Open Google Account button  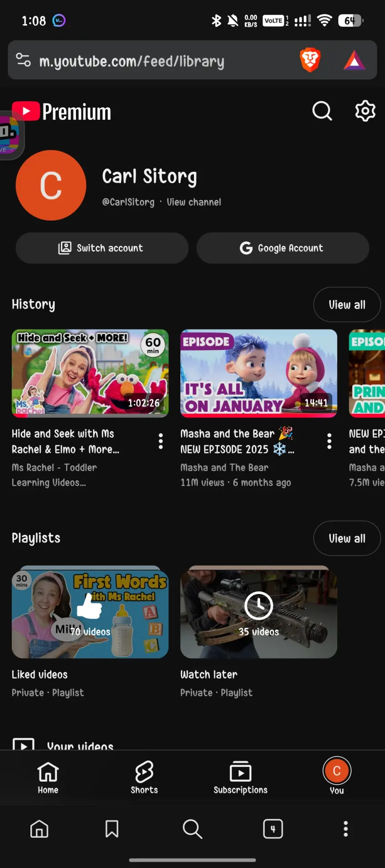(x=283, y=248)
